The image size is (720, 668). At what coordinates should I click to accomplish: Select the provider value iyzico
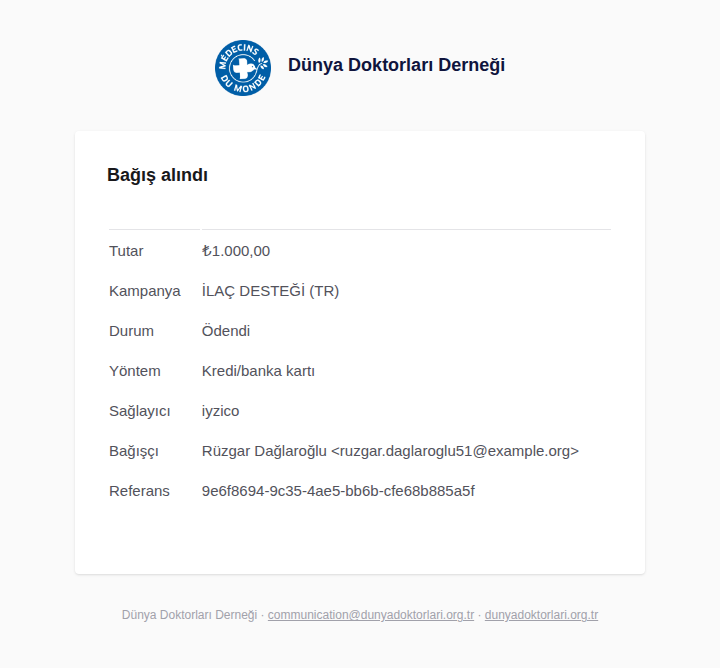point(220,411)
